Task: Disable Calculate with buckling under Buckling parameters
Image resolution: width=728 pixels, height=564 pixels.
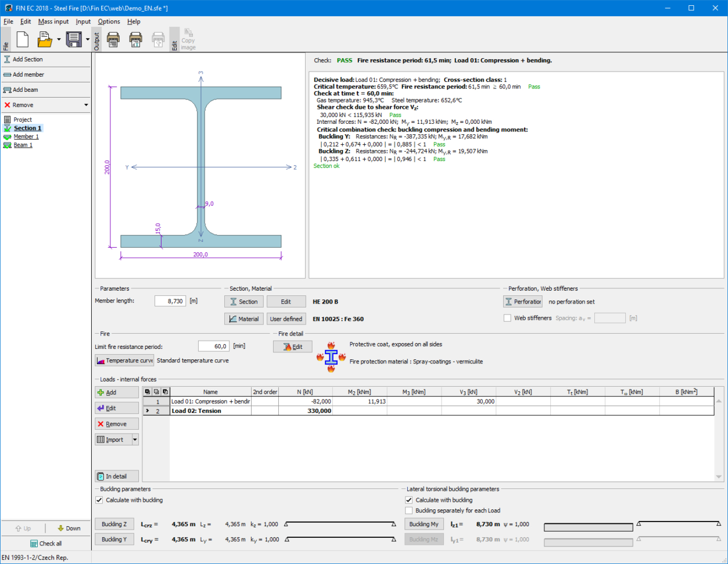Action: (100, 499)
